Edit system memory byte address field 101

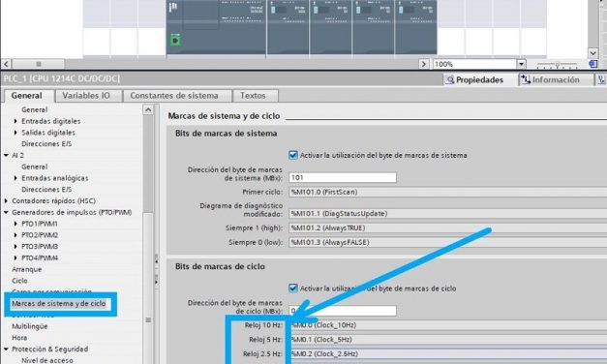coord(343,178)
